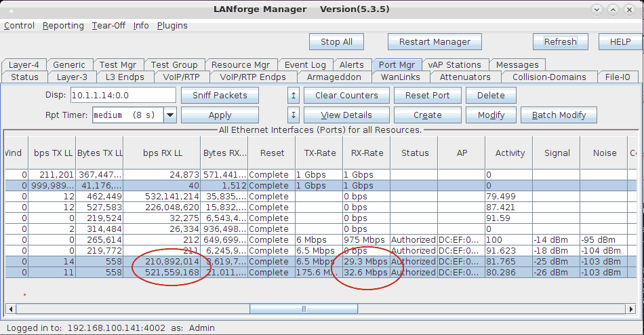Click the Stop All button
This screenshot has width=644, height=335.
tap(336, 42)
